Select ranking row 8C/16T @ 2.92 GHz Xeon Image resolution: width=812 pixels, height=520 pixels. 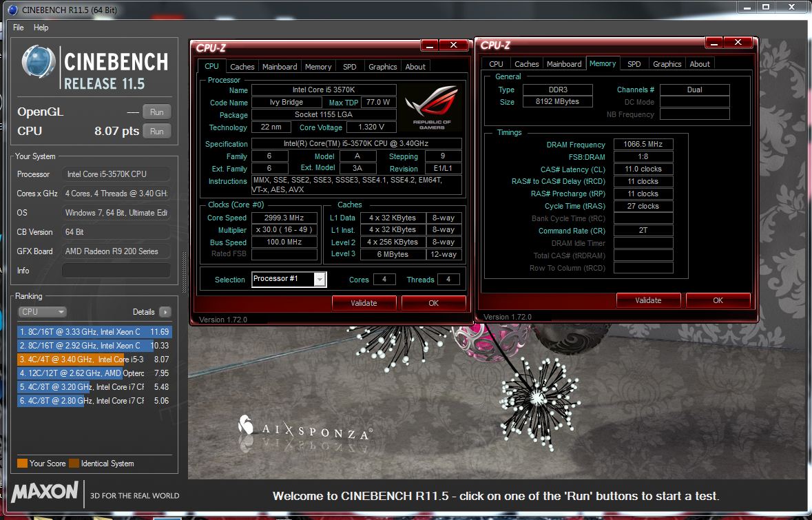pos(94,346)
